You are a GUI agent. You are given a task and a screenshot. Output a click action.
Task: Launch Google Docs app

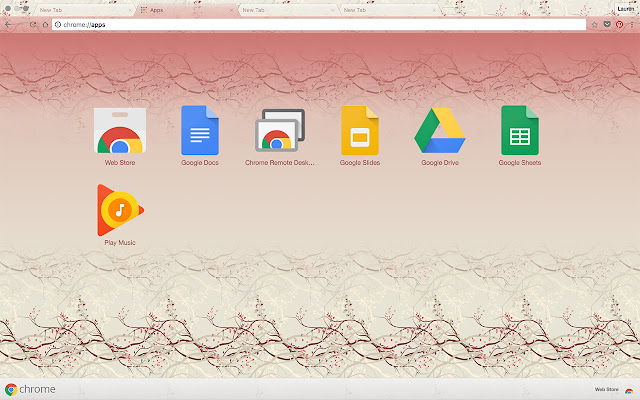(200, 131)
